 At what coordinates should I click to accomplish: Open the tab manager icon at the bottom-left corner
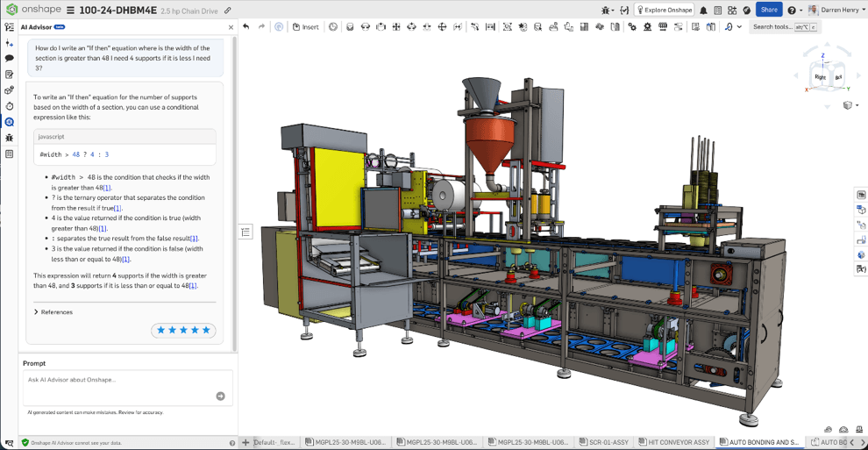coord(9,443)
